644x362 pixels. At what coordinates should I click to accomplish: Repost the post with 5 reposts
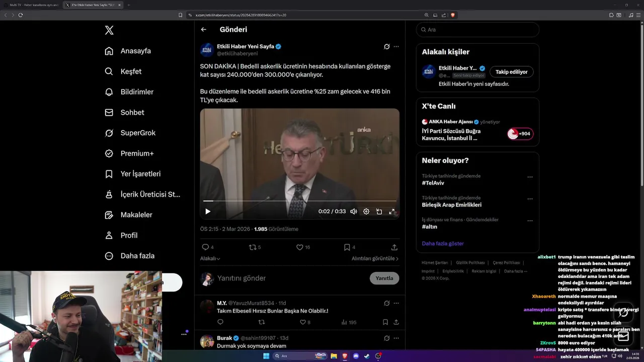tap(255, 247)
